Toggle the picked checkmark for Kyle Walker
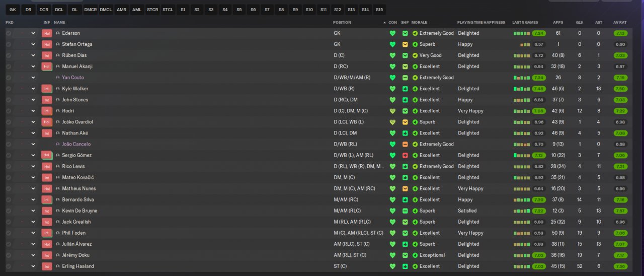 (9, 89)
